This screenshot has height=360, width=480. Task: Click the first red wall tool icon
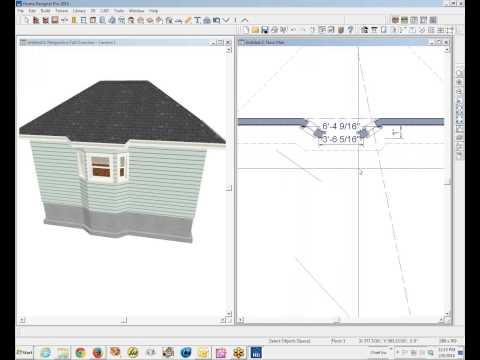[36, 20]
